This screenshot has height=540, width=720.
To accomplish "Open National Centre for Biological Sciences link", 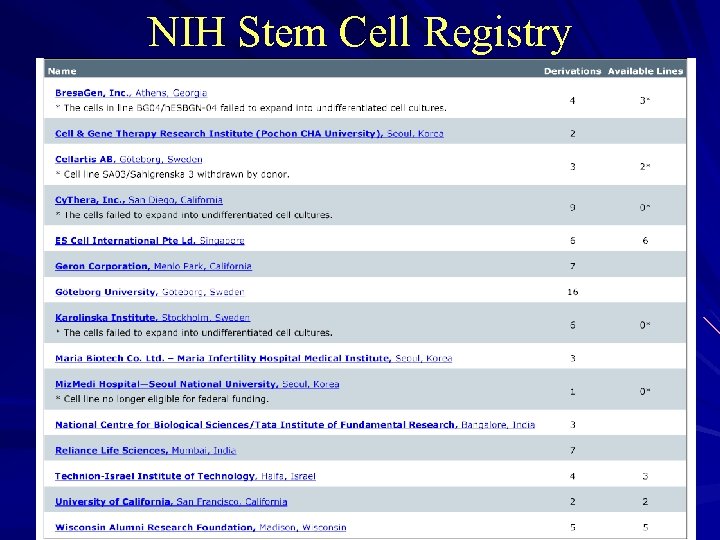I will [295, 425].
